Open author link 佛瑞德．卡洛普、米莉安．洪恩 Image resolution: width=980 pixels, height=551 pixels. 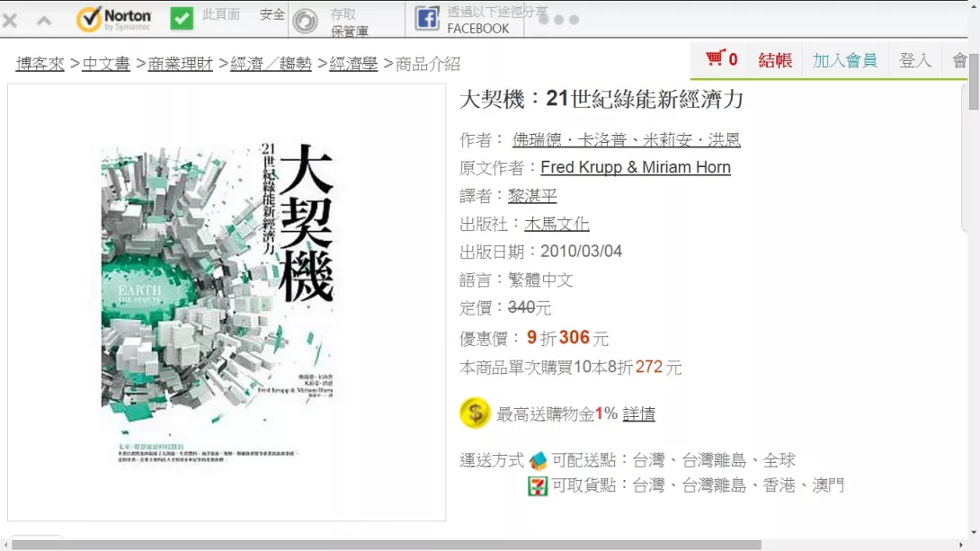click(x=627, y=140)
